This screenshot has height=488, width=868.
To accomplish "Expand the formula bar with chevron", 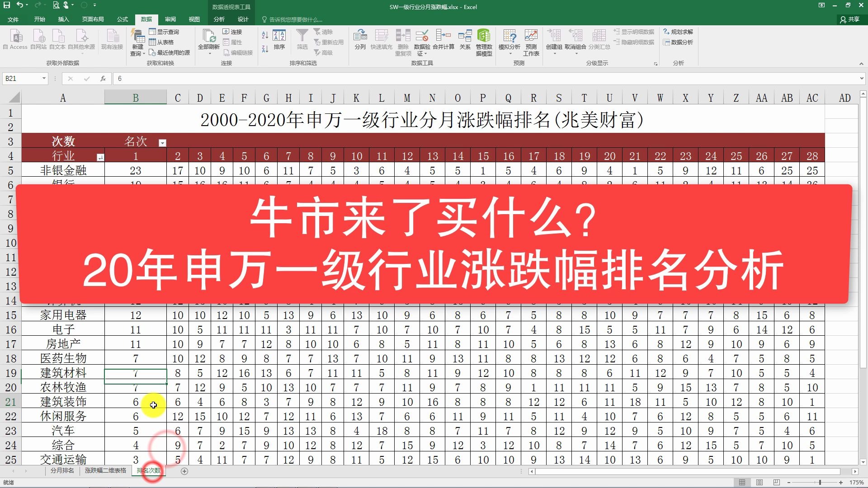I will [862, 79].
